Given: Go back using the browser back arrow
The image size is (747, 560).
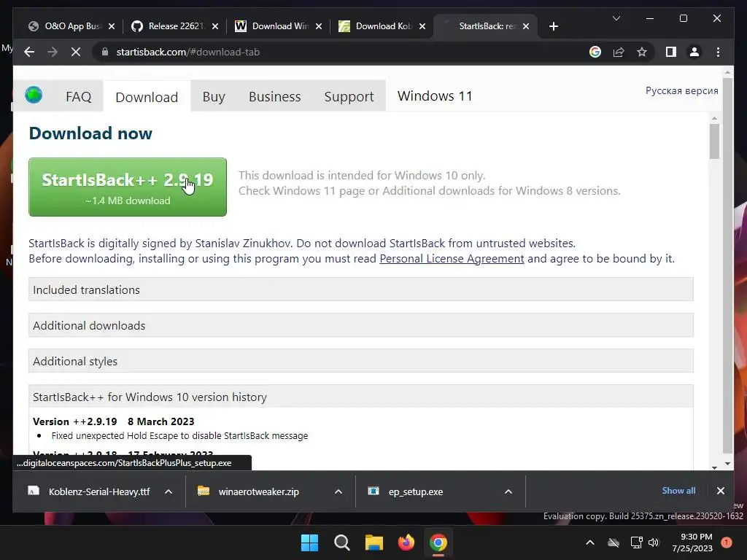Looking at the screenshot, I should 29,52.
